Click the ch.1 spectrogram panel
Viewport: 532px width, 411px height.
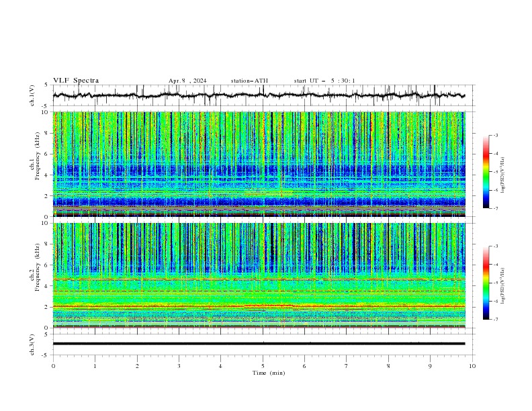point(259,164)
